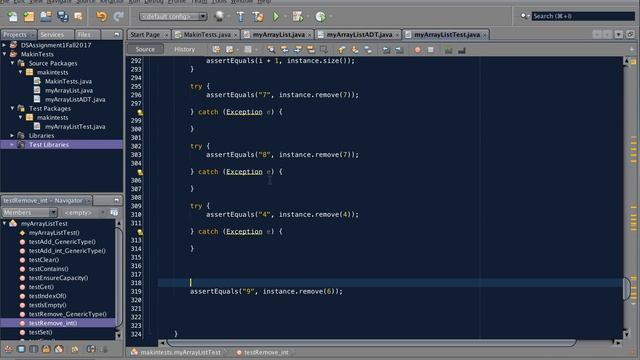640x360 pixels.
Task: Open the Files panel tab
Action: point(87,35)
